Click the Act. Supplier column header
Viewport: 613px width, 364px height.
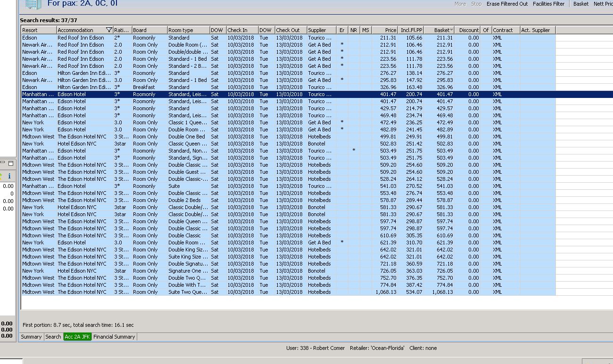pyautogui.click(x=538, y=30)
